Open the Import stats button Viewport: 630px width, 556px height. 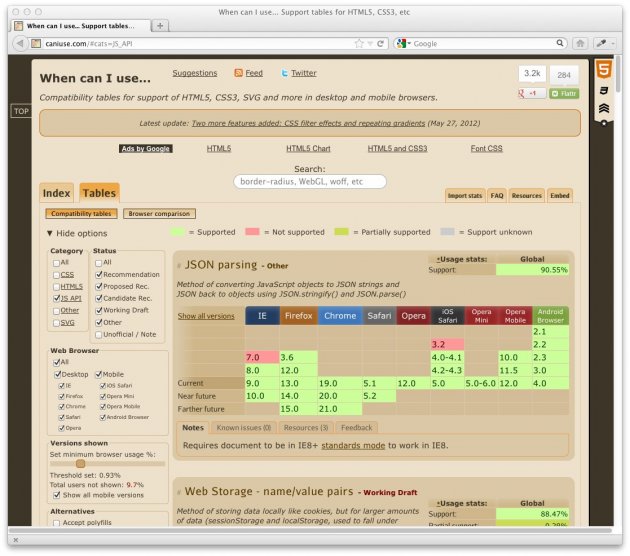coord(465,196)
